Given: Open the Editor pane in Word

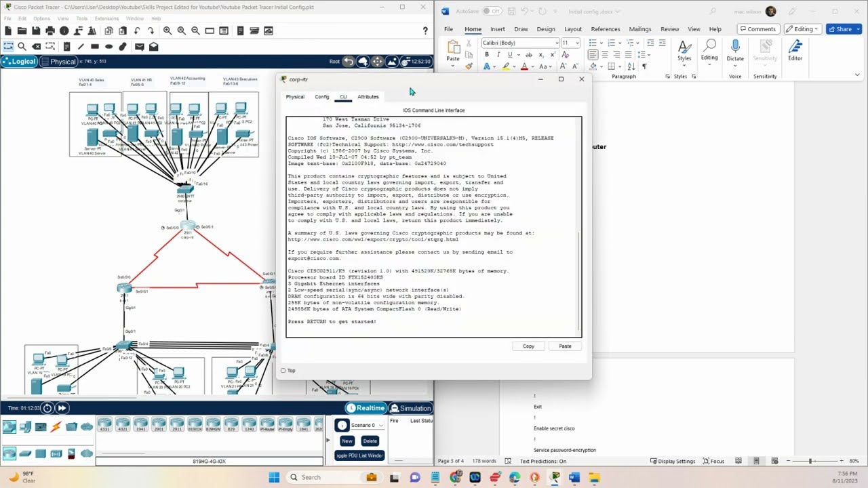Looking at the screenshot, I should 795,50.
